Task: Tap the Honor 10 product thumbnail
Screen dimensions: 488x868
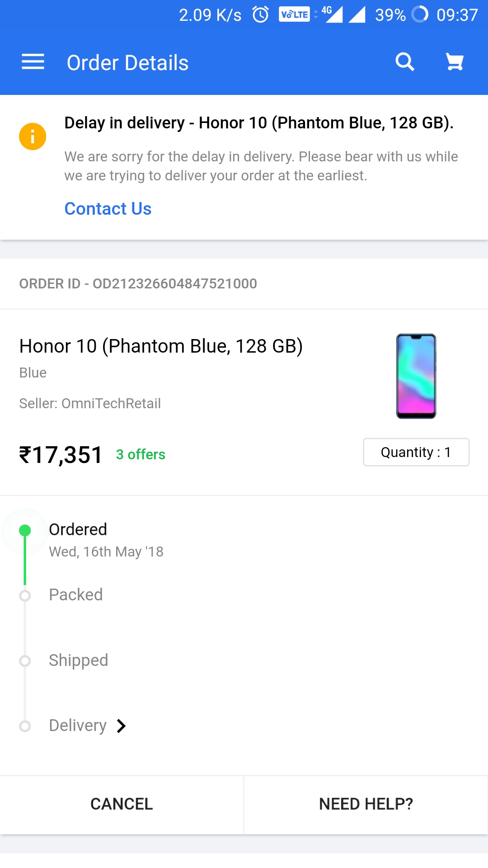Action: 416,376
